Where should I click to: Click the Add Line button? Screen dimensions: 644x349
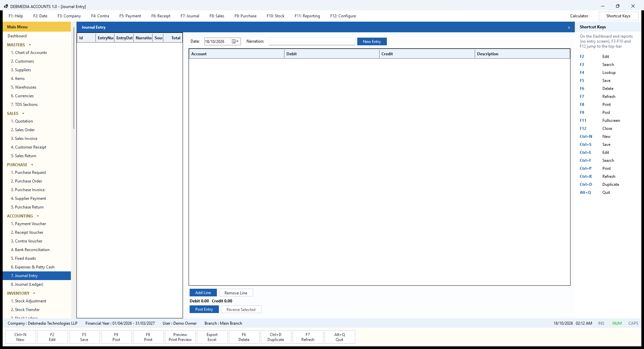(x=203, y=293)
